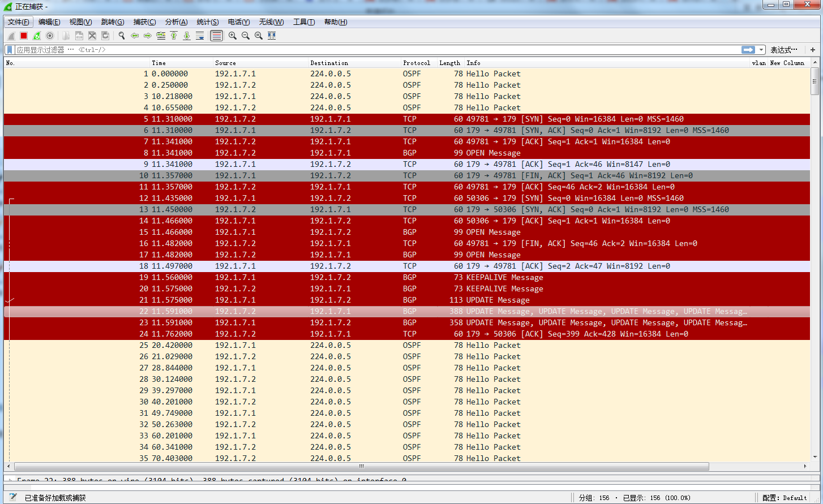Open the 编辑(E) menu
Viewport: 823px width, 504px height.
(x=49, y=22)
